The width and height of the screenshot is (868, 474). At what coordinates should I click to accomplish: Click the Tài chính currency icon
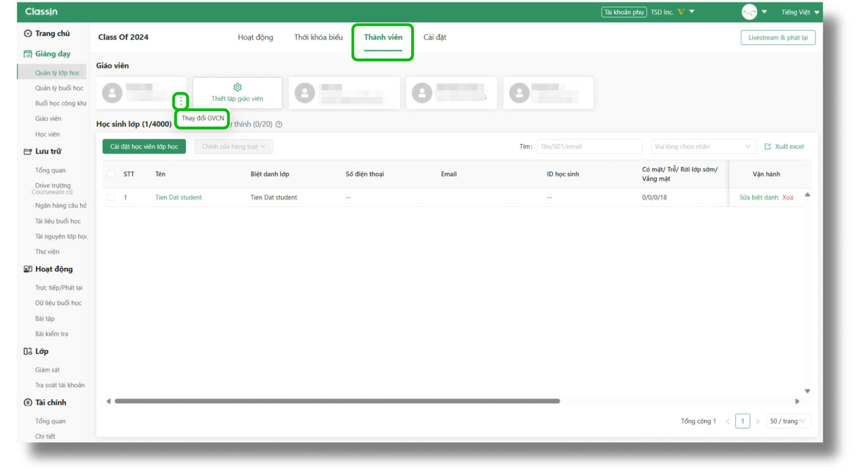27,402
